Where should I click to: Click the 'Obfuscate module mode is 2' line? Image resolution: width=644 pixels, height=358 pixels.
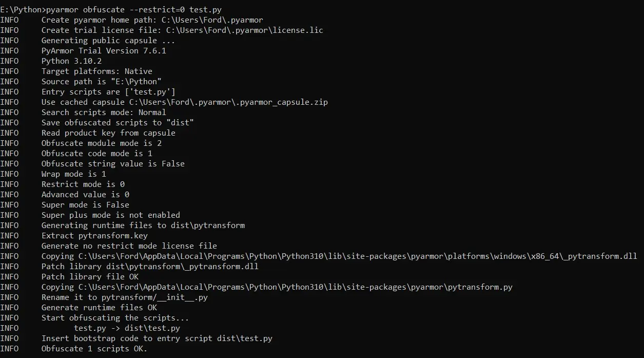tap(101, 143)
